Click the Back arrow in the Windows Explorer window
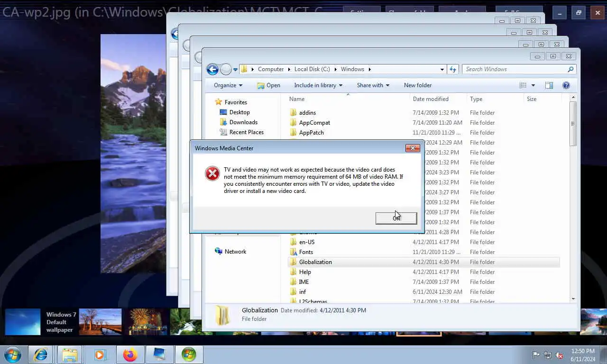 [212, 69]
